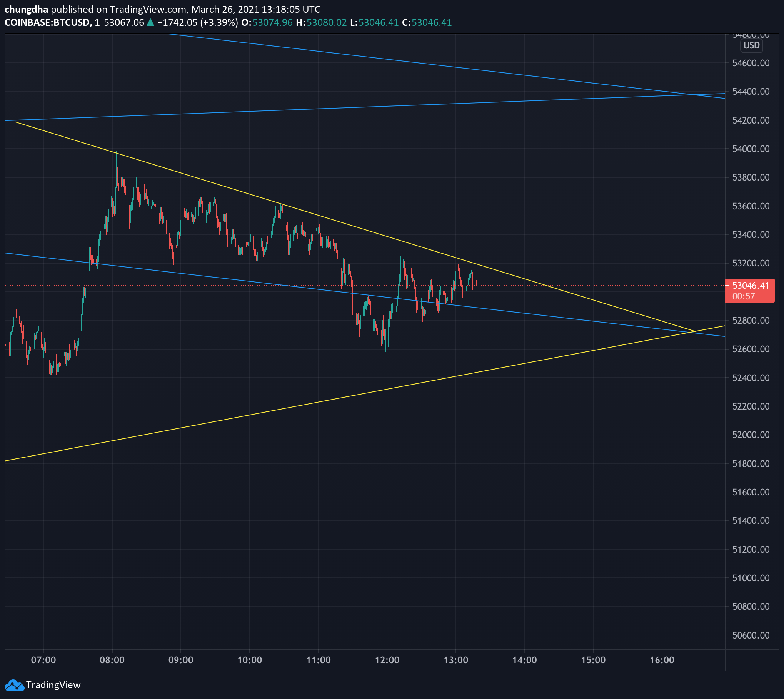Click the 52000.00 price axis label
784x699 pixels.
click(x=751, y=435)
